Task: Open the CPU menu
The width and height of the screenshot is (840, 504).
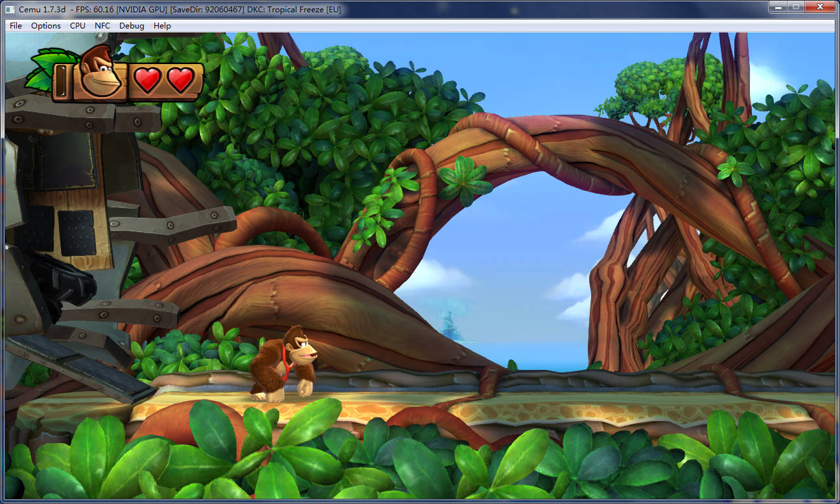Action: click(x=77, y=26)
